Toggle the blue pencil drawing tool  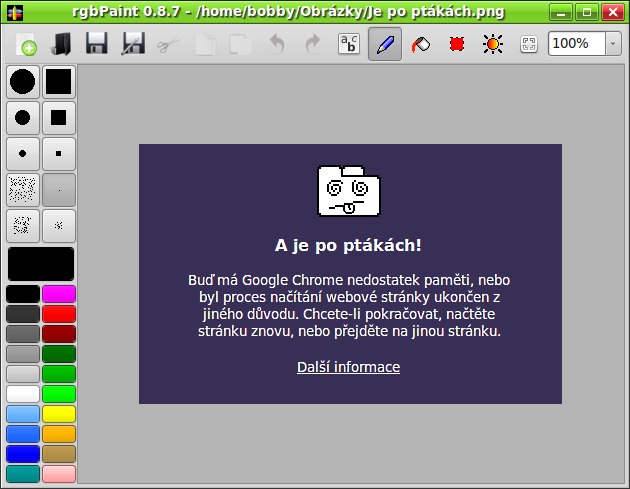coord(385,44)
